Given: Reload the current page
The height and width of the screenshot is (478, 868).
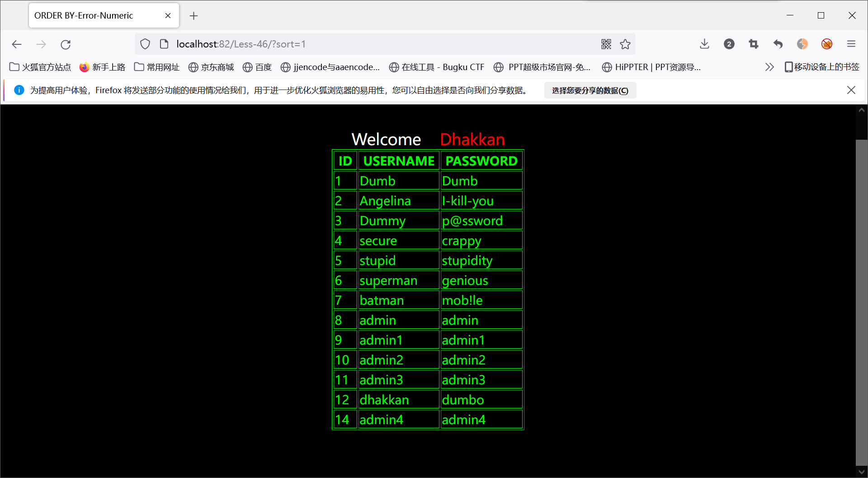Looking at the screenshot, I should coord(66,44).
